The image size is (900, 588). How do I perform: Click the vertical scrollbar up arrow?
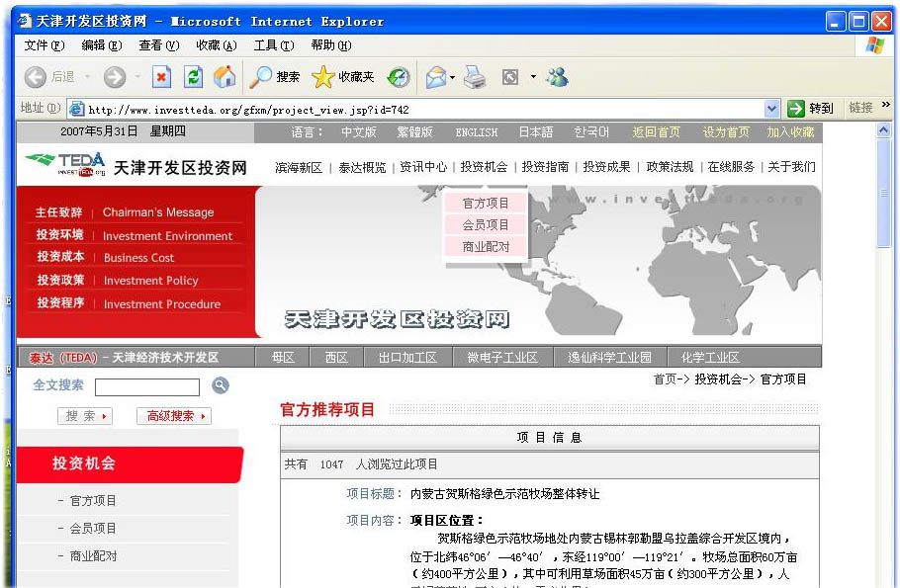coord(883,130)
